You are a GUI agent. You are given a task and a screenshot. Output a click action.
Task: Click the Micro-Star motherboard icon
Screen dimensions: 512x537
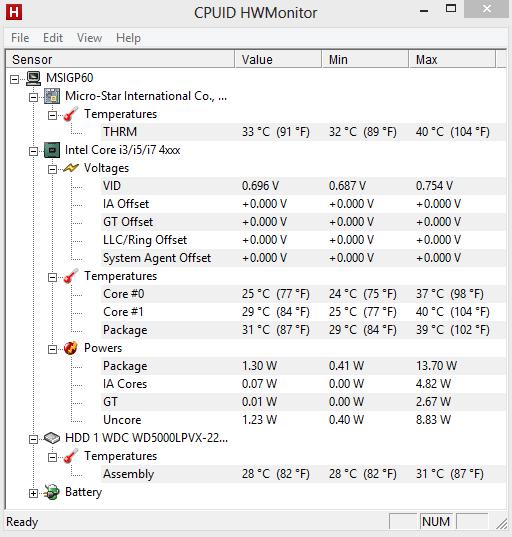coord(52,96)
